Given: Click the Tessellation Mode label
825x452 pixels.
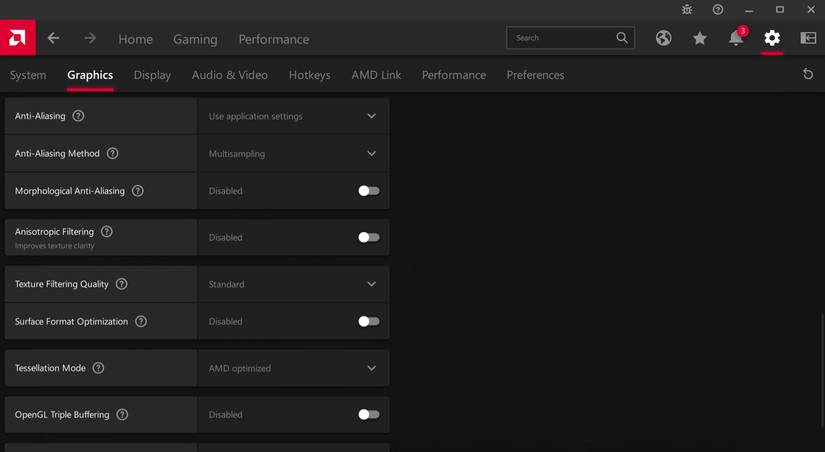Looking at the screenshot, I should 50,368.
